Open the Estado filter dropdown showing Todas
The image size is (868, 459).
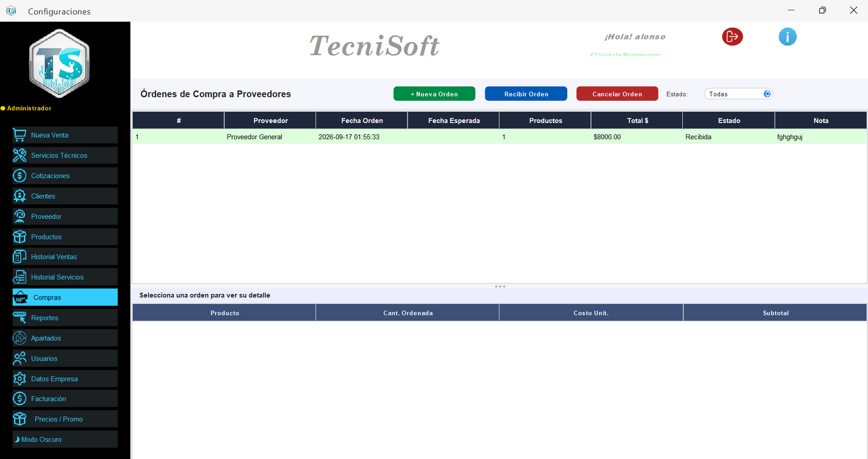738,94
